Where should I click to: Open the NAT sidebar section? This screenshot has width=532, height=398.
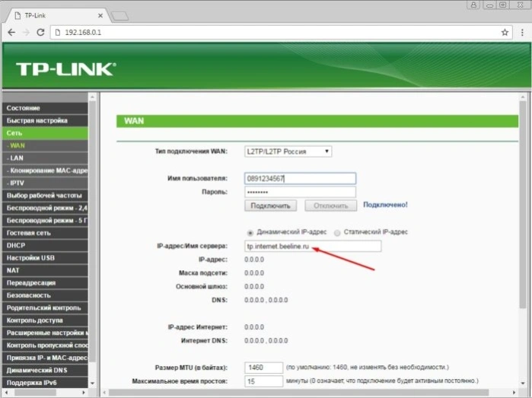tap(45, 270)
